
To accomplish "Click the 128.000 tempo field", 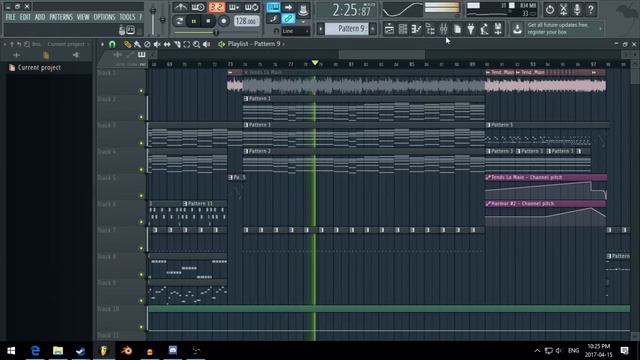I will 246,21.
